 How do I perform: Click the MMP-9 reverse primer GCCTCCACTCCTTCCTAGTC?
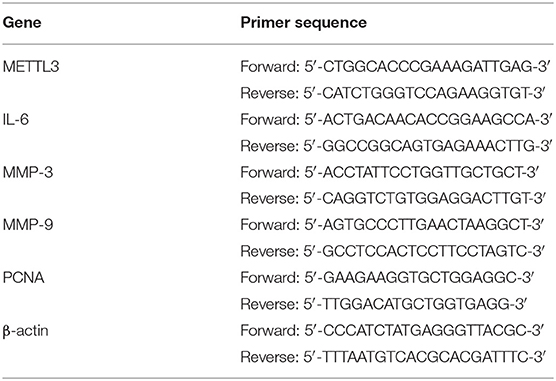pos(393,251)
